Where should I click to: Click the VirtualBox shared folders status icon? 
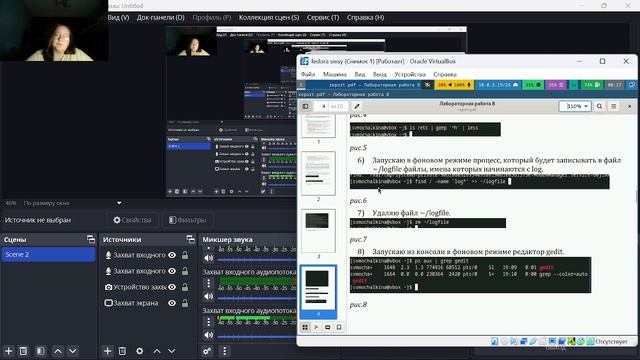(x=542, y=341)
